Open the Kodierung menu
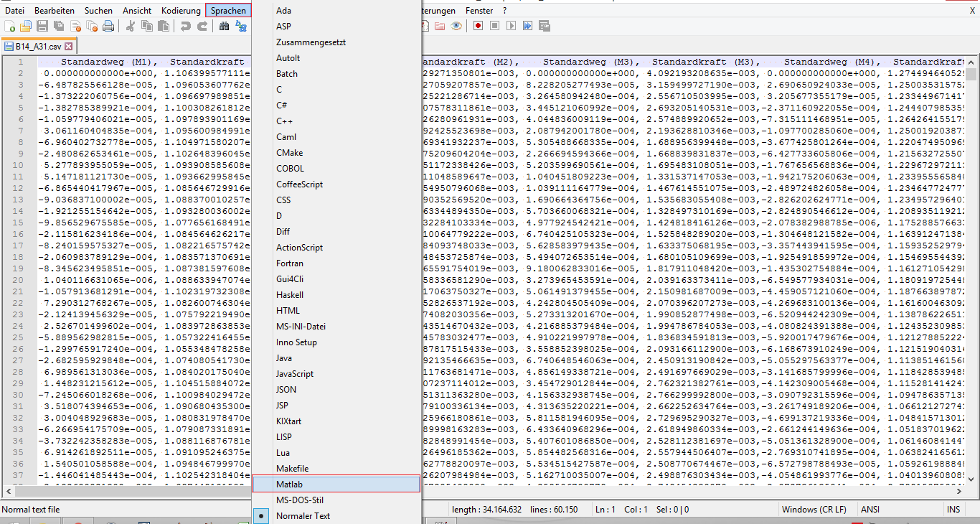 [x=181, y=11]
